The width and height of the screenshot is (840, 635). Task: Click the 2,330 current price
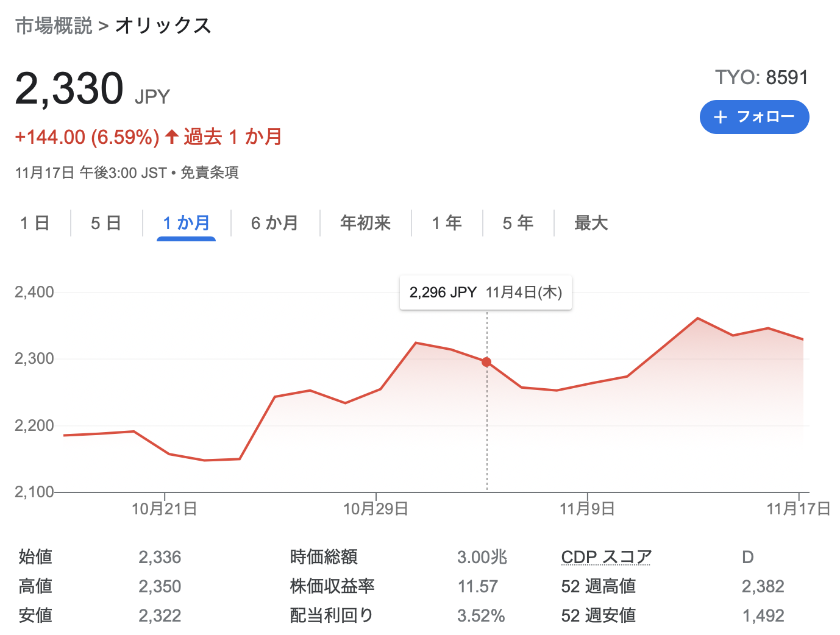[69, 89]
